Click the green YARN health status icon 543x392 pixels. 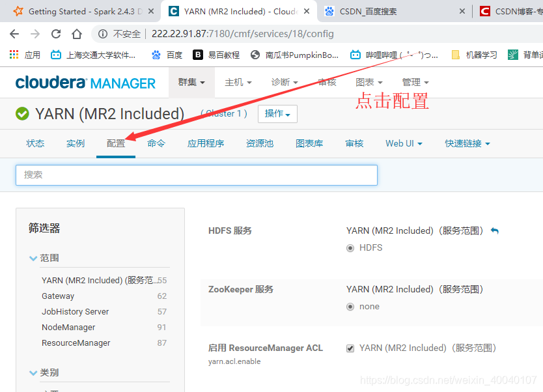click(23, 114)
